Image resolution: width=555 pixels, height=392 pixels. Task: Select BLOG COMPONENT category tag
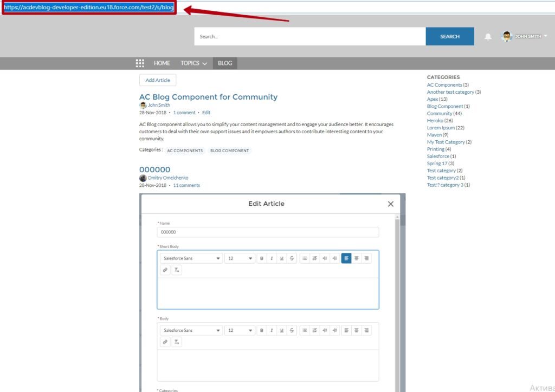click(x=229, y=151)
